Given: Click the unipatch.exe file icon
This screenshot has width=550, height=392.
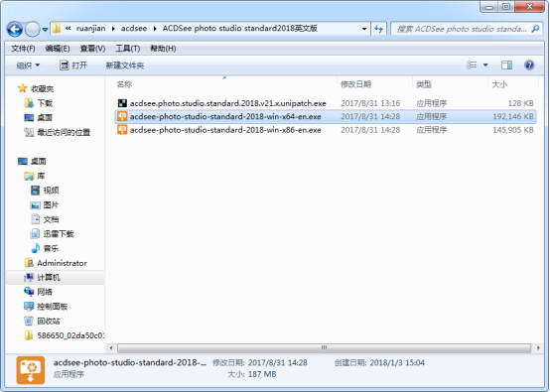Looking at the screenshot, I should (x=122, y=103).
